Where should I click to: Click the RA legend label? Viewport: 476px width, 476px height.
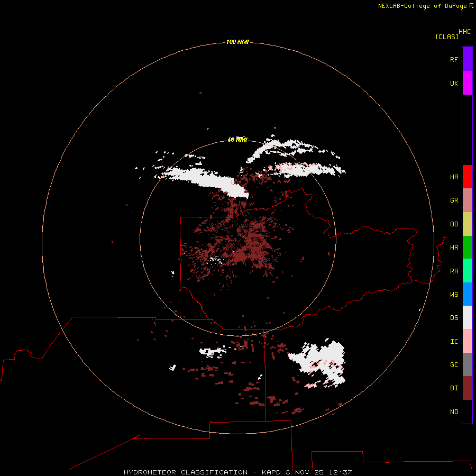point(454,271)
